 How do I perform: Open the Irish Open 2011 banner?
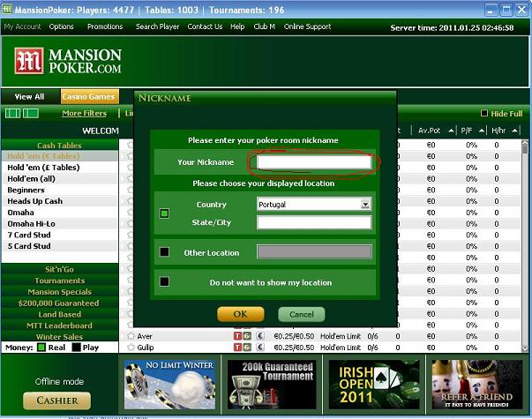pos(374,385)
